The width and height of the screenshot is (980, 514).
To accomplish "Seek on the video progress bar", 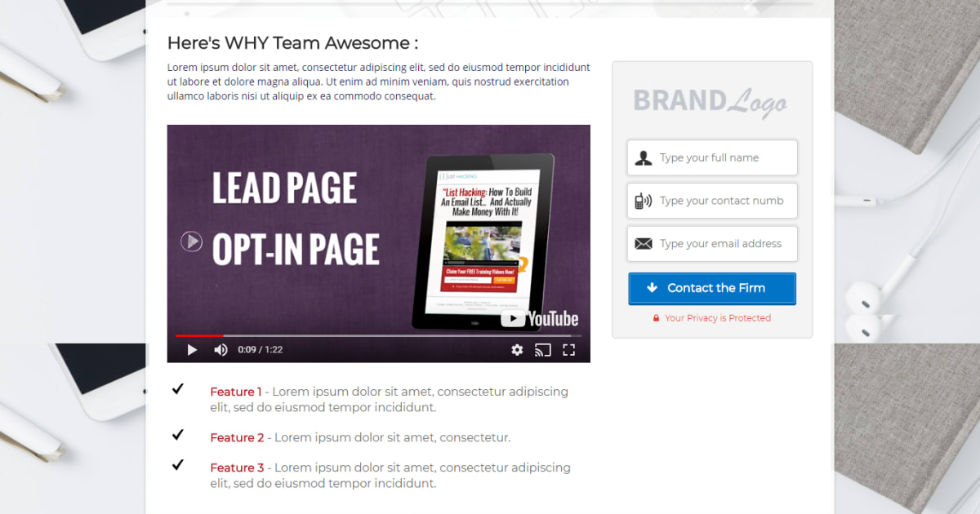I will (x=379, y=335).
